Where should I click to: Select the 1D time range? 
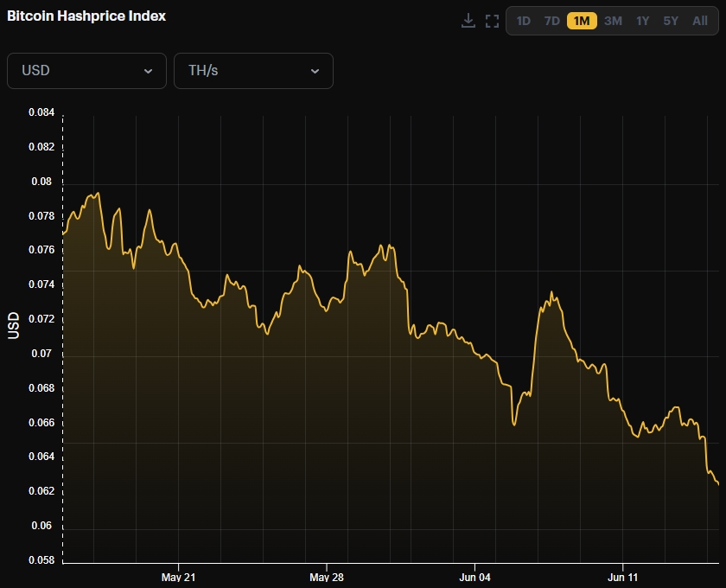coord(524,21)
